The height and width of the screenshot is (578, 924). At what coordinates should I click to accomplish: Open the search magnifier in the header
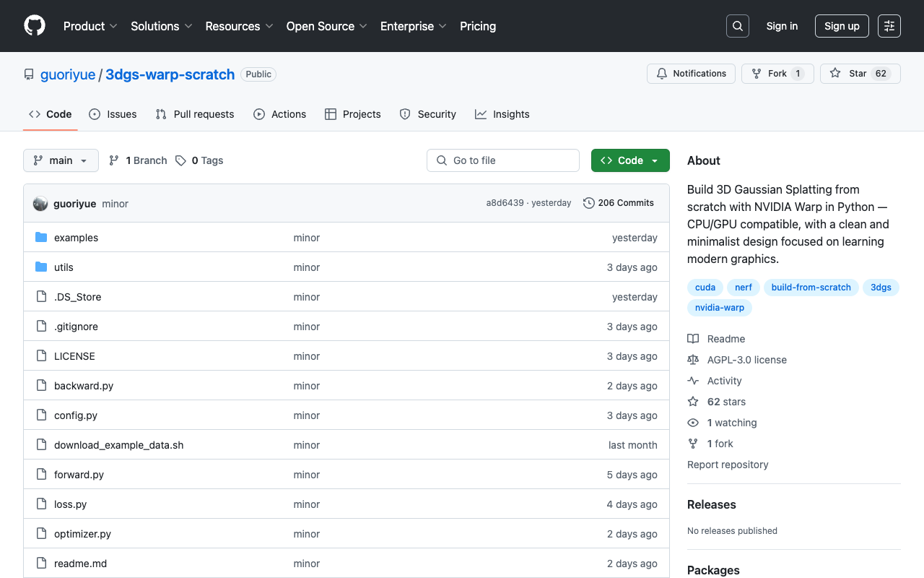pos(738,26)
